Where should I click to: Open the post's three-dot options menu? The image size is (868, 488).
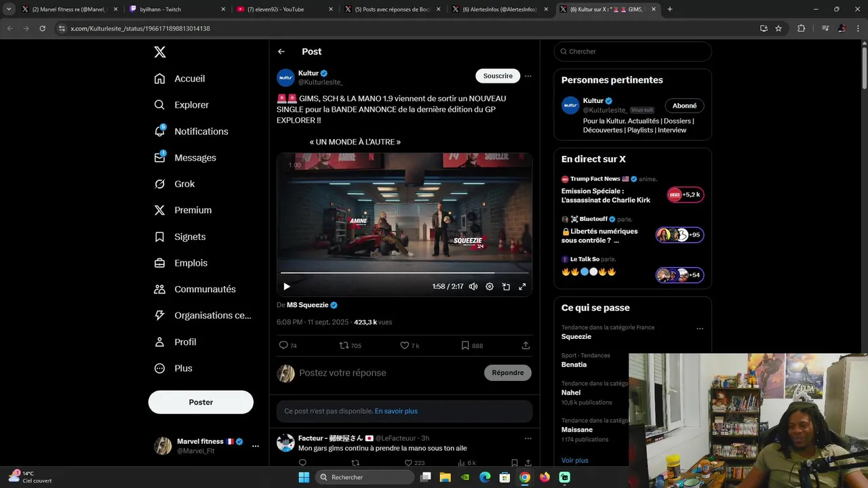528,76
